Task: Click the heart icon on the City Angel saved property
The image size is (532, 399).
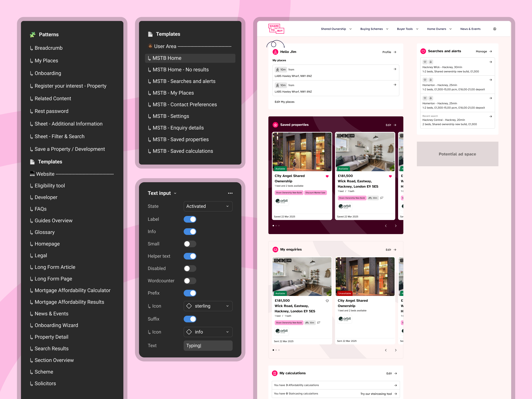Action: (327, 176)
